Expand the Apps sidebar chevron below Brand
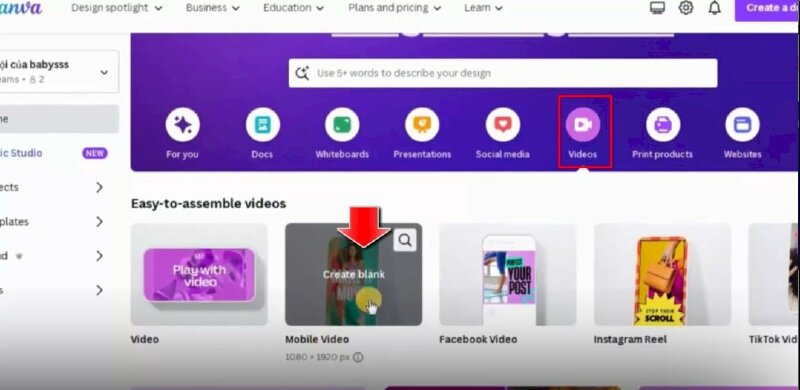The image size is (800, 390). (99, 290)
